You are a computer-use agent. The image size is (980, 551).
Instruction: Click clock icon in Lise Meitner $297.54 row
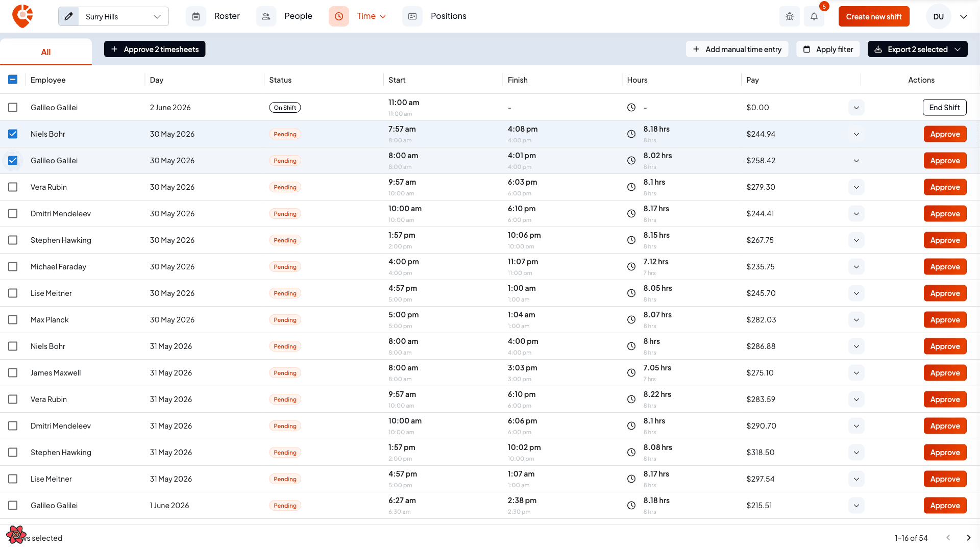click(631, 479)
